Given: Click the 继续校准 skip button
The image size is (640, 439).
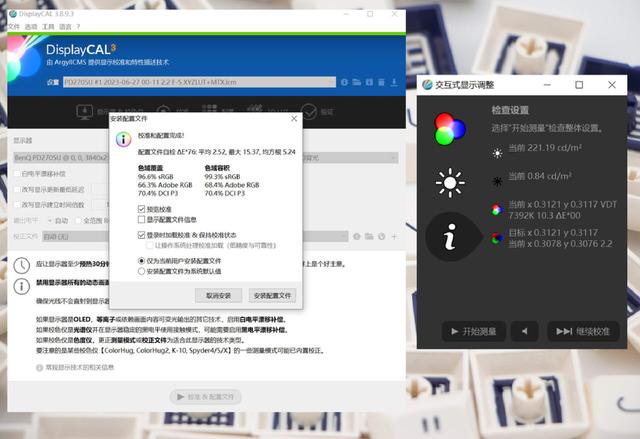Looking at the screenshot, I should pos(583,331).
